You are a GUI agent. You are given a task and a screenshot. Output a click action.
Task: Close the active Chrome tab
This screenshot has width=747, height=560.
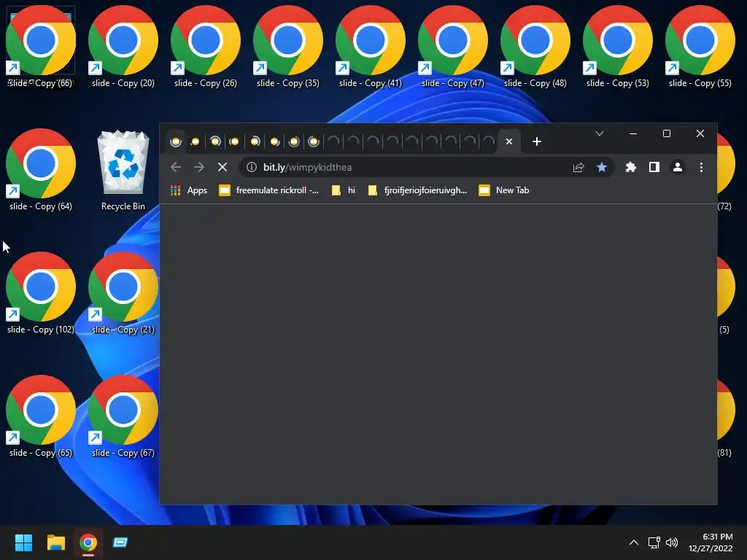pyautogui.click(x=508, y=141)
